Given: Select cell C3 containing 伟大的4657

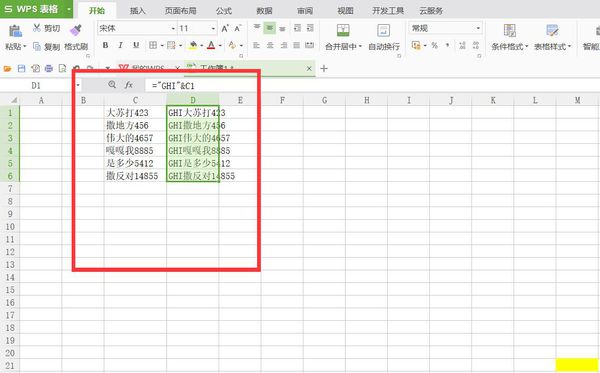Looking at the screenshot, I should point(135,138).
